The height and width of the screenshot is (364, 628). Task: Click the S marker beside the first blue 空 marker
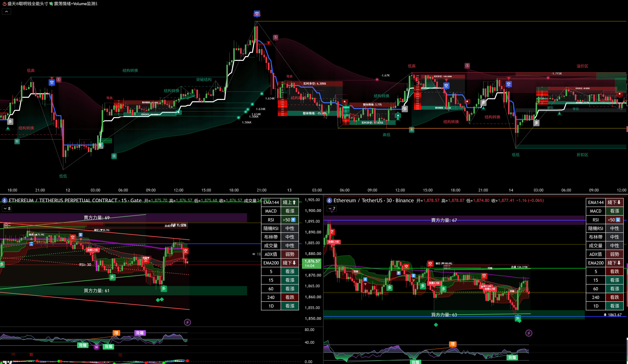[59, 79]
